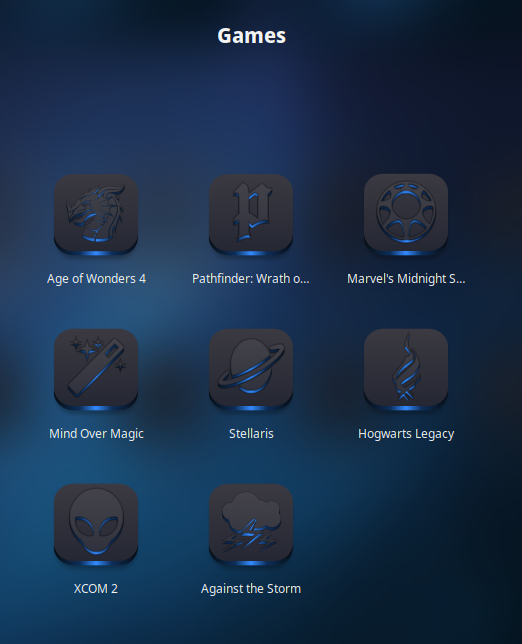Launch Hogwarts Legacy flame icon

click(406, 369)
